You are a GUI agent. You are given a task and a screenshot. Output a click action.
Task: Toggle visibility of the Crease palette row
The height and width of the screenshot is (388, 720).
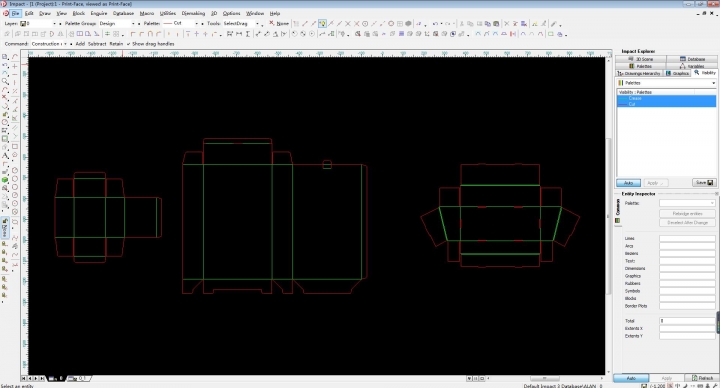click(x=666, y=98)
